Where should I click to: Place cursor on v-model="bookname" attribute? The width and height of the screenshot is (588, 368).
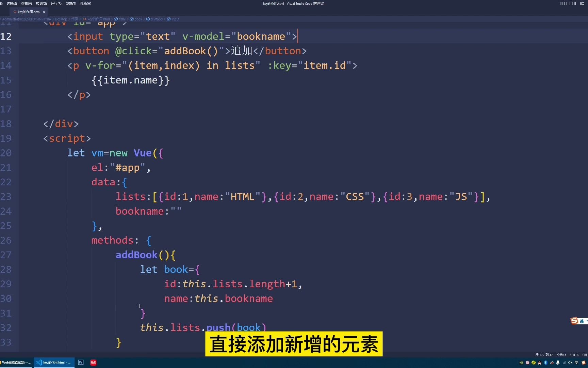click(237, 36)
